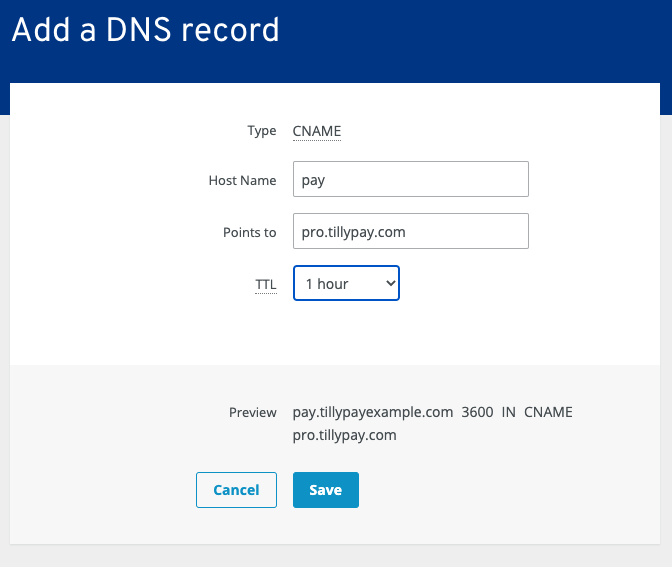The height and width of the screenshot is (567, 672).
Task: Click the CNAME type label
Action: pyautogui.click(x=317, y=131)
